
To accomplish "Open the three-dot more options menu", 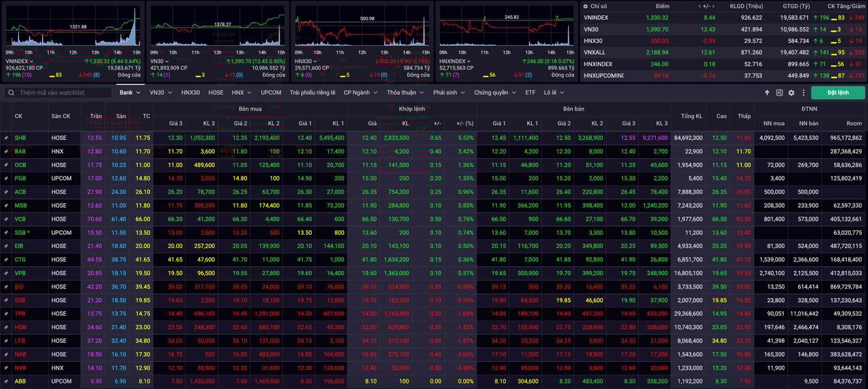I will [x=804, y=93].
